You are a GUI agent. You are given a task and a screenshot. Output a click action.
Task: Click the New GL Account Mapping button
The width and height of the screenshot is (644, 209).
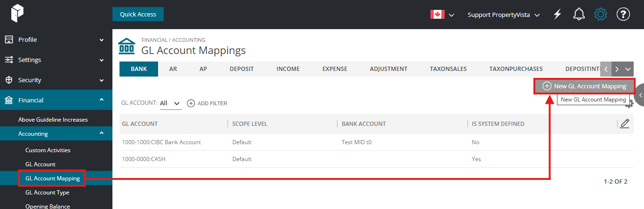[x=585, y=86]
